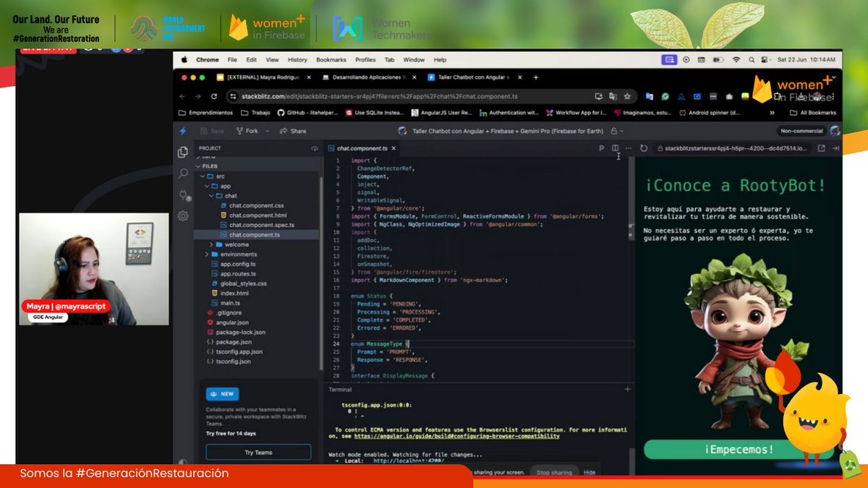The height and width of the screenshot is (488, 868).
Task: Open the Profiles menu
Action: click(x=365, y=60)
